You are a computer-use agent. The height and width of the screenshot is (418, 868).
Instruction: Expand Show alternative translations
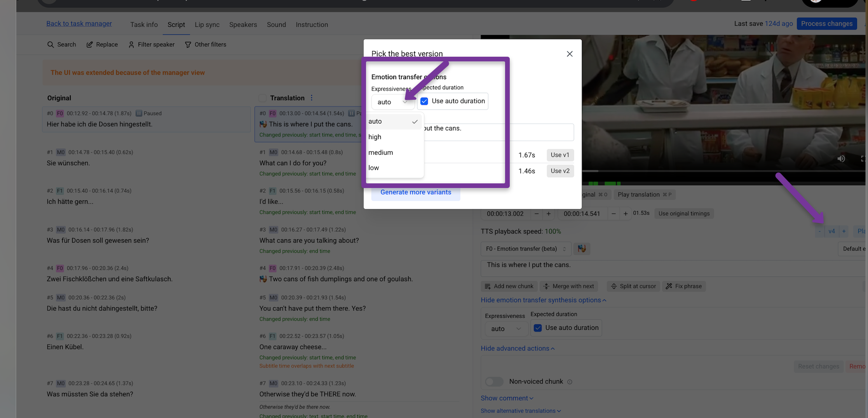point(521,411)
